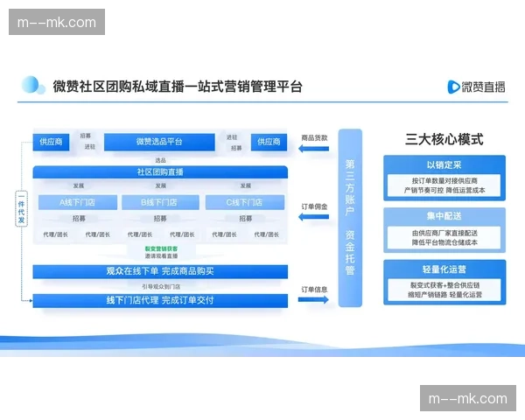Image resolution: width=525 pixels, height=420 pixels.
Task: Select the 引导观众到门店 caption
Action: (x=161, y=287)
